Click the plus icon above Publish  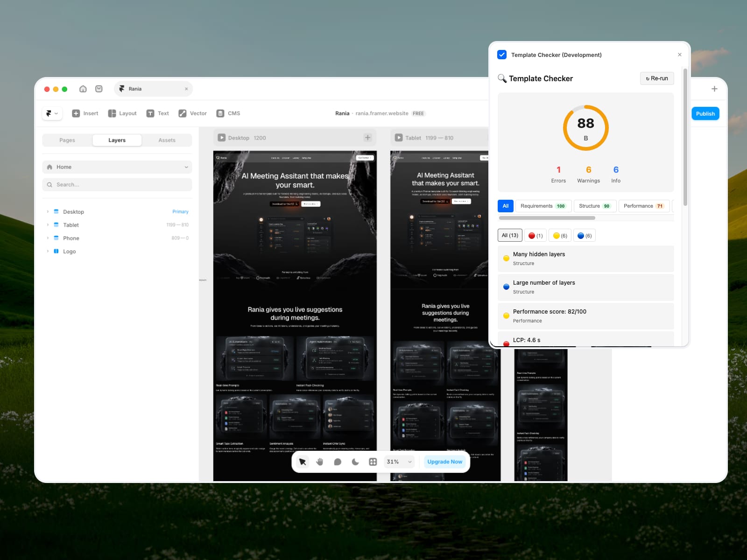[x=714, y=89]
